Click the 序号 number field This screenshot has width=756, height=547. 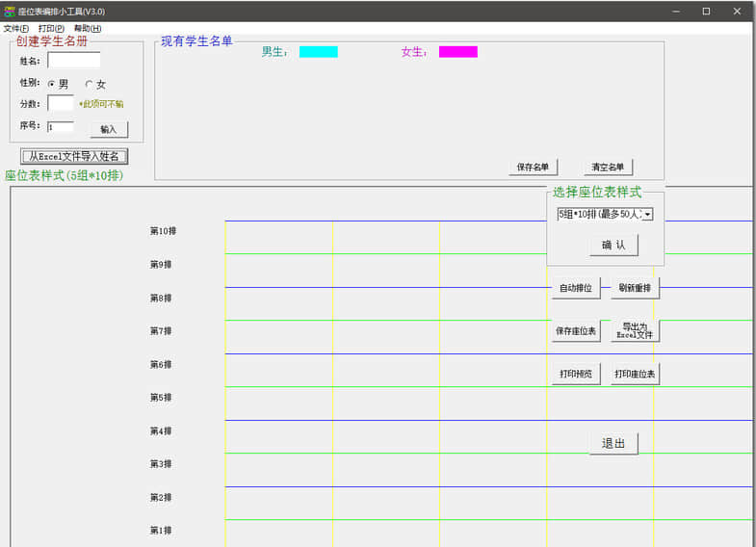click(60, 126)
